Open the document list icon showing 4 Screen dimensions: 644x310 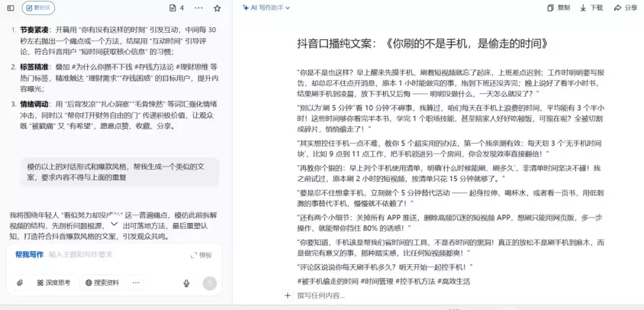pos(177,8)
